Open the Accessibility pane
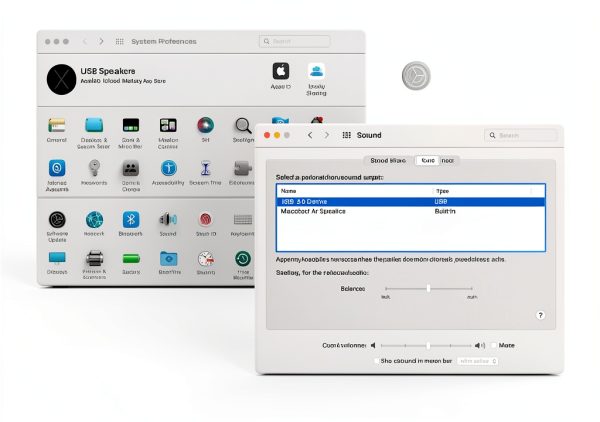The image size is (600, 422). tap(169, 168)
